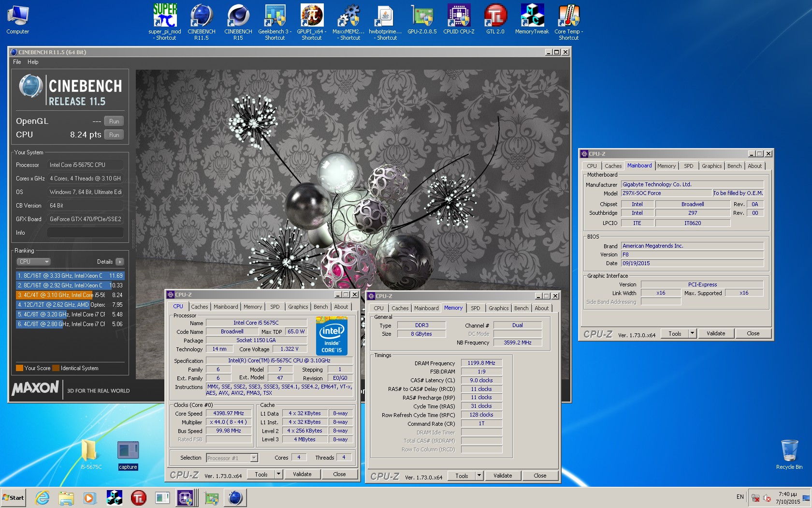The height and width of the screenshot is (508, 812).
Task: Click Validate in left CPU-Z window
Action: 302,474
